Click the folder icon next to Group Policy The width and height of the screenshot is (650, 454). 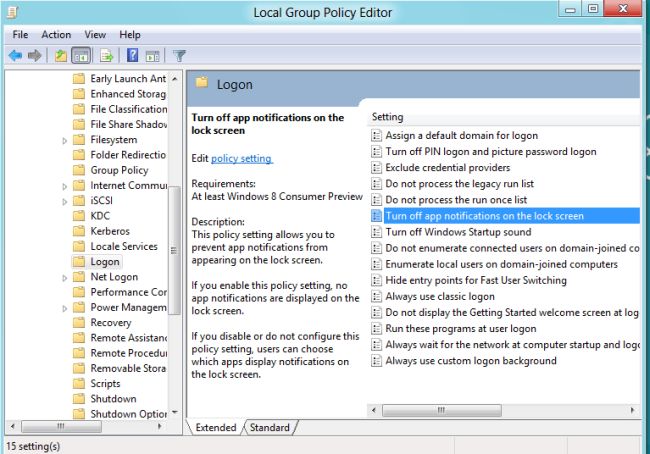[x=79, y=170]
